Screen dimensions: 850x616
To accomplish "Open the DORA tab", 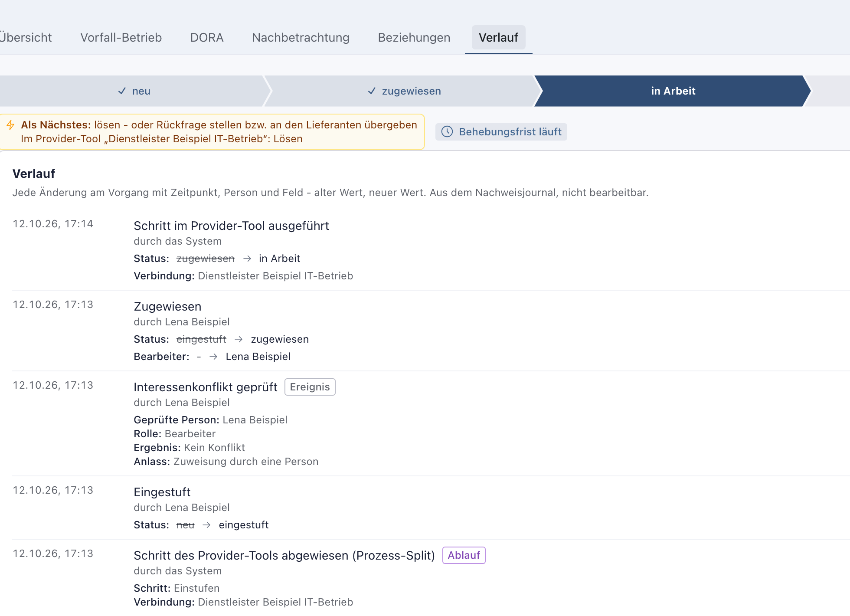I will [207, 38].
